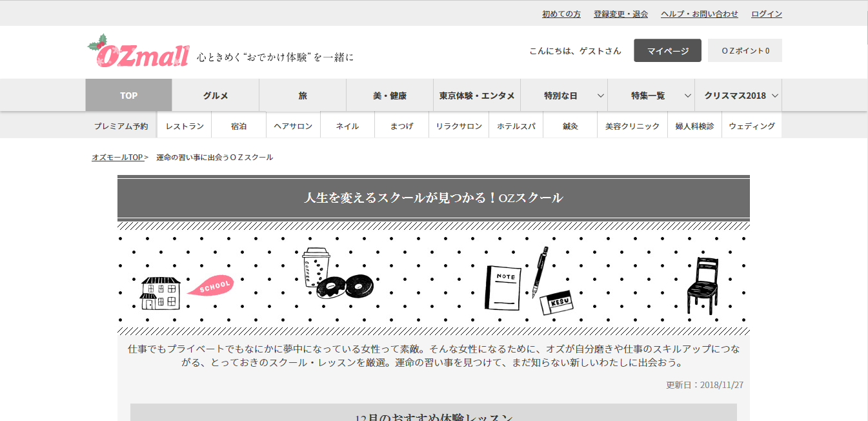Click the black chair illustration
The image size is (868, 421).
click(702, 285)
